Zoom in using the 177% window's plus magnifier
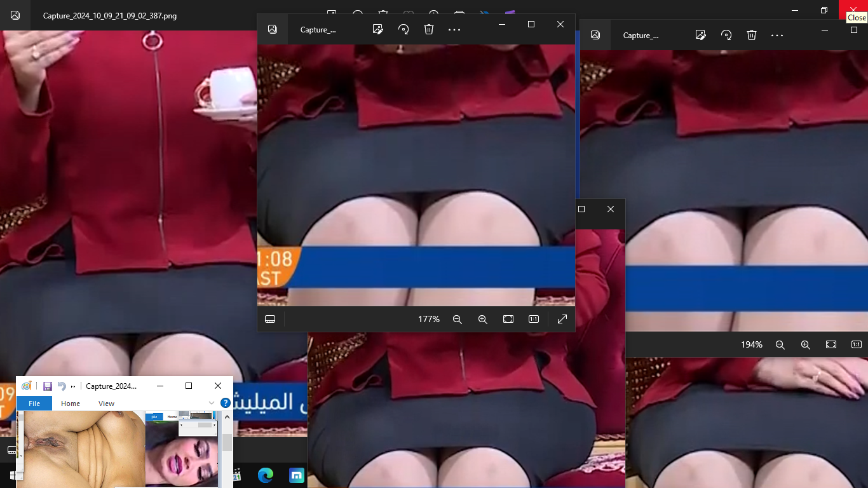This screenshot has height=488, width=868. [x=483, y=319]
